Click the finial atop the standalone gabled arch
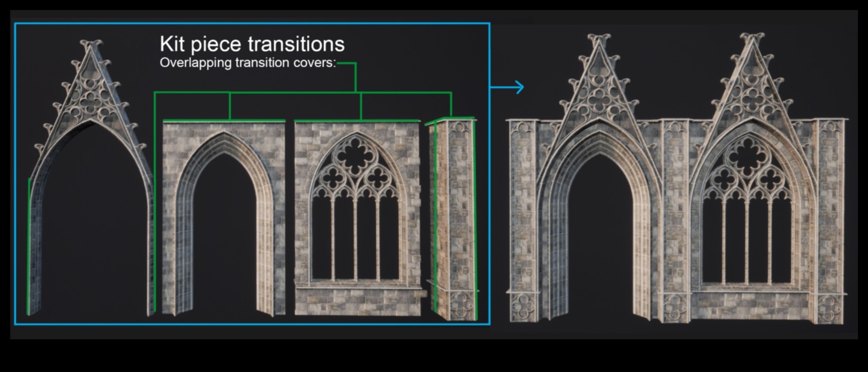The width and height of the screenshot is (868, 372). click(x=91, y=45)
